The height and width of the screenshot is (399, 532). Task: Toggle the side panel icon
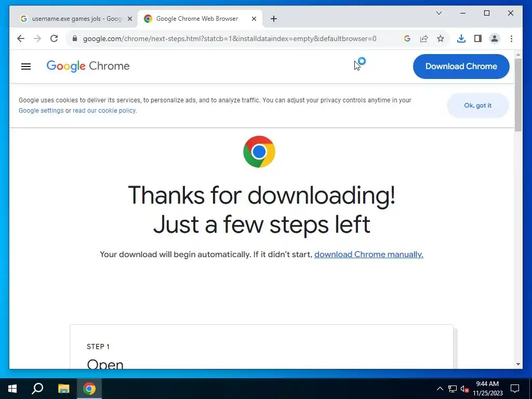point(478,38)
